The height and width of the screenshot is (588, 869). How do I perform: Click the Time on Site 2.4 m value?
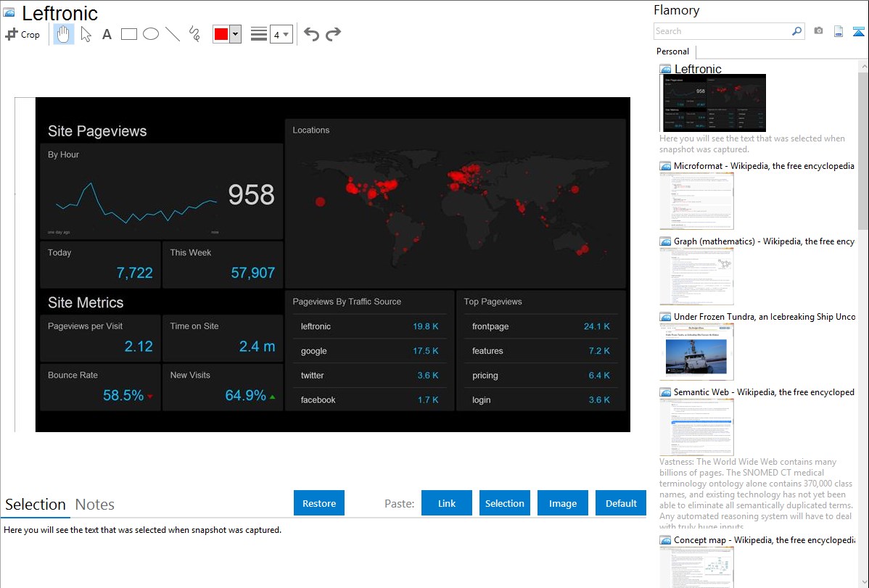tap(258, 347)
